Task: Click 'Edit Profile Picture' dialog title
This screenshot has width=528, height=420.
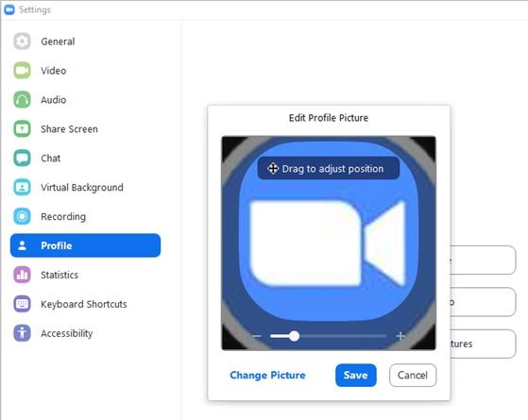Action: (x=329, y=118)
